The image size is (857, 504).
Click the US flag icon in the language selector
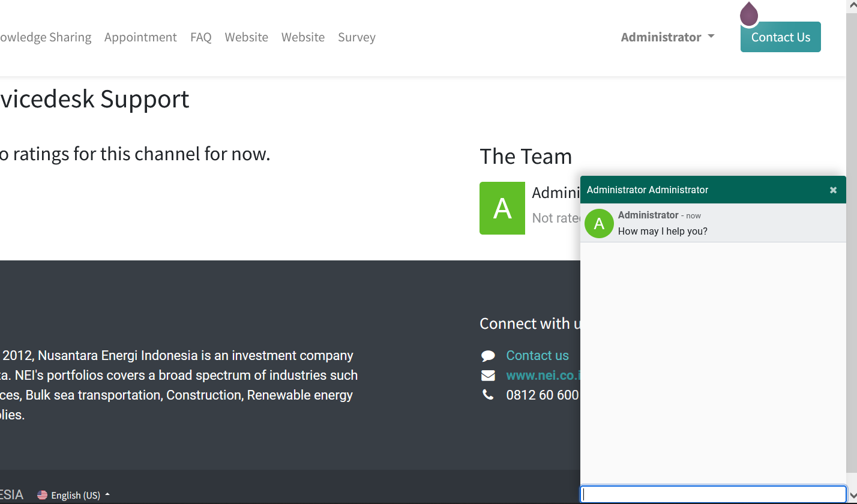[x=42, y=495]
